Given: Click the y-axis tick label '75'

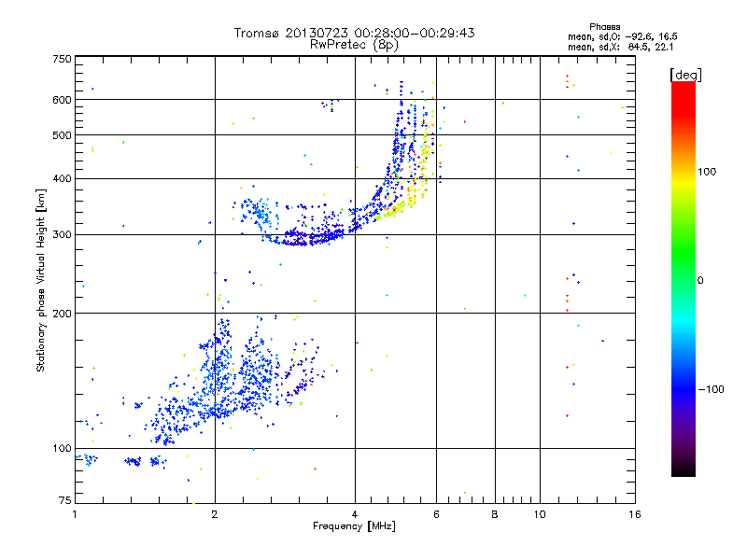Looking at the screenshot, I should 65,500.
